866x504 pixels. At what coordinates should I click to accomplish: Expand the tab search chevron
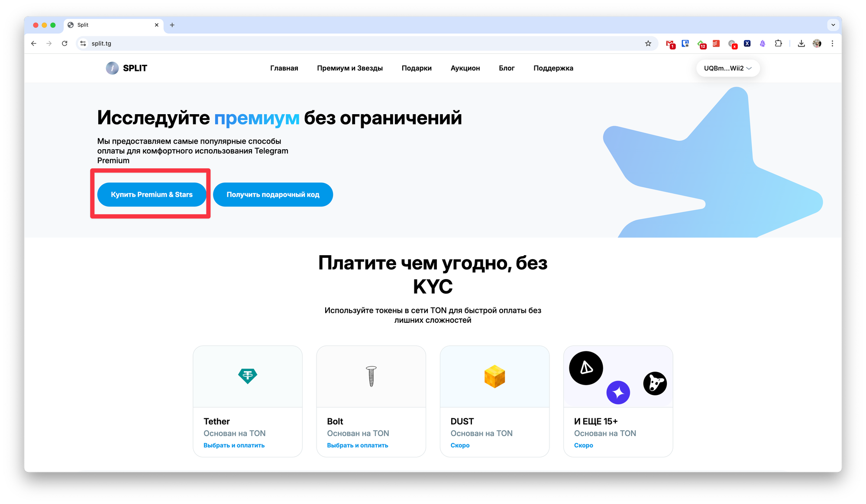pyautogui.click(x=833, y=25)
